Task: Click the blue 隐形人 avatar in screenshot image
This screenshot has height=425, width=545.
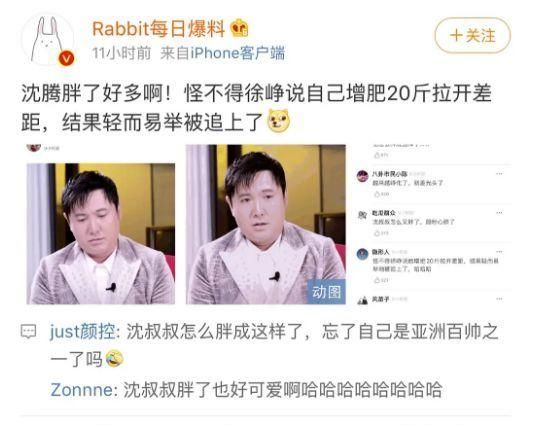Action: (x=363, y=254)
